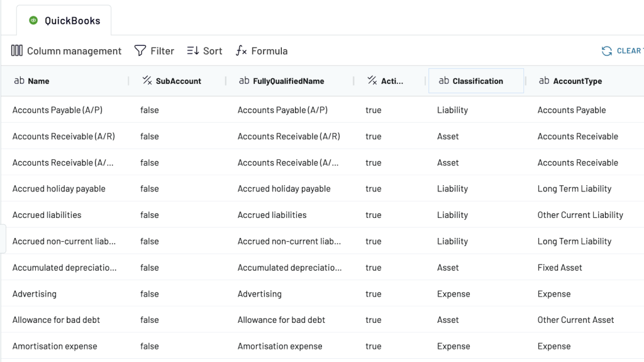
Task: Select the Accrued non-current liab... name cell
Action: click(x=64, y=241)
